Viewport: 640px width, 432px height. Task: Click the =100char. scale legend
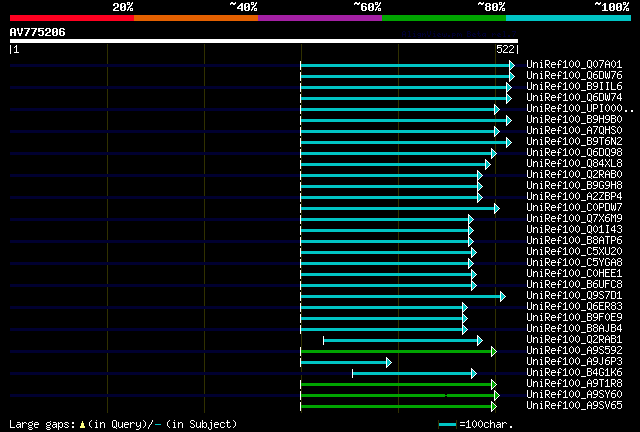coord(476,425)
